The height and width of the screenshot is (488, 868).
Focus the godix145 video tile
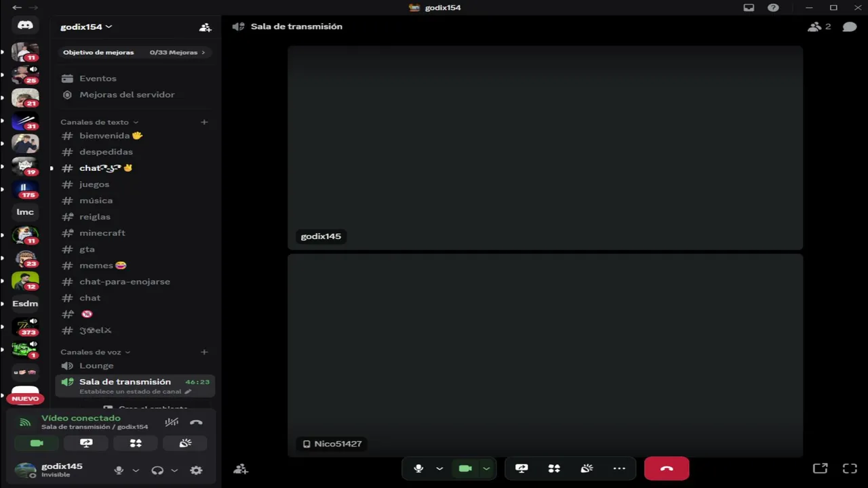point(545,148)
